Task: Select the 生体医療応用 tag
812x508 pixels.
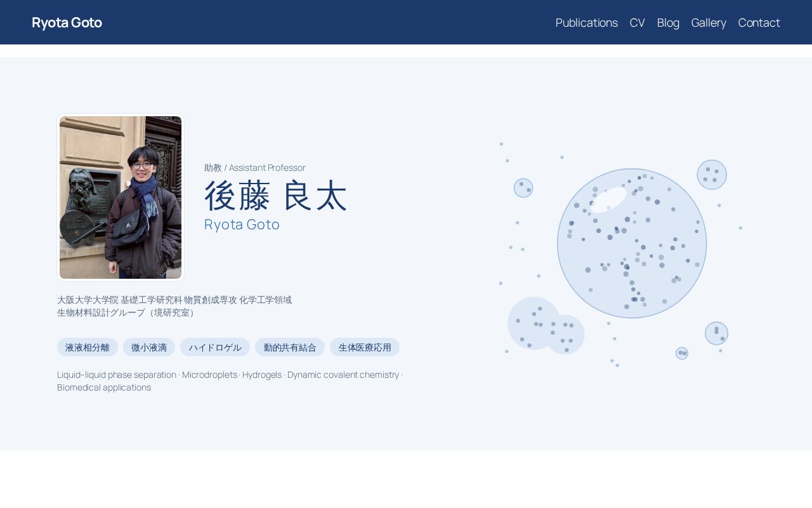Action: [x=365, y=347]
